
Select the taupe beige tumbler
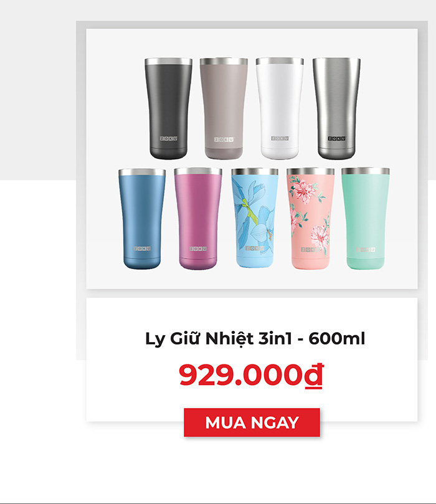[x=224, y=108]
